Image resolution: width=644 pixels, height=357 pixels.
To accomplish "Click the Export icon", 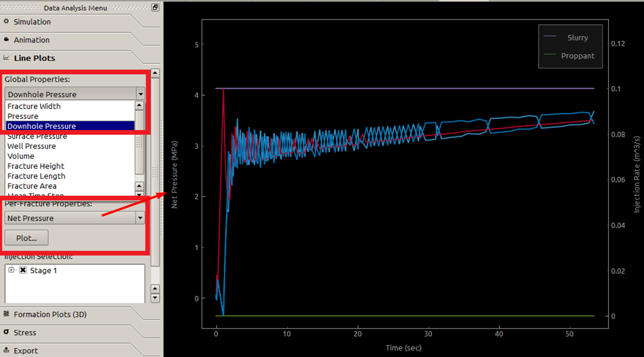I will click(6, 350).
